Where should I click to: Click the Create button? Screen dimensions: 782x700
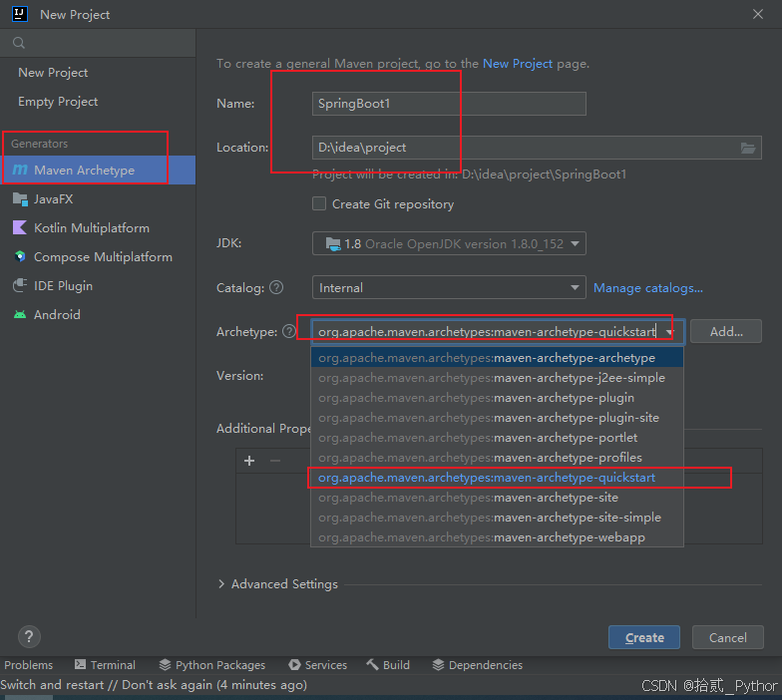pos(644,637)
